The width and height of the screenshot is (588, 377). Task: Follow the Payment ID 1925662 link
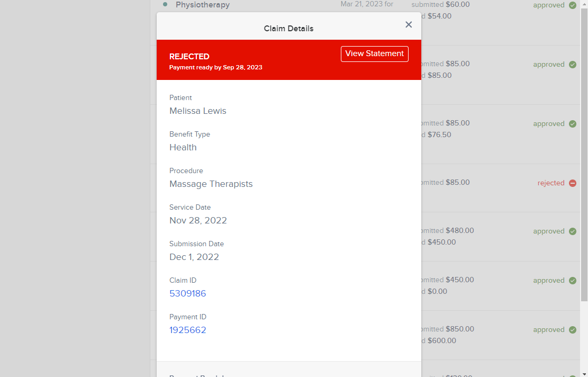tap(187, 330)
